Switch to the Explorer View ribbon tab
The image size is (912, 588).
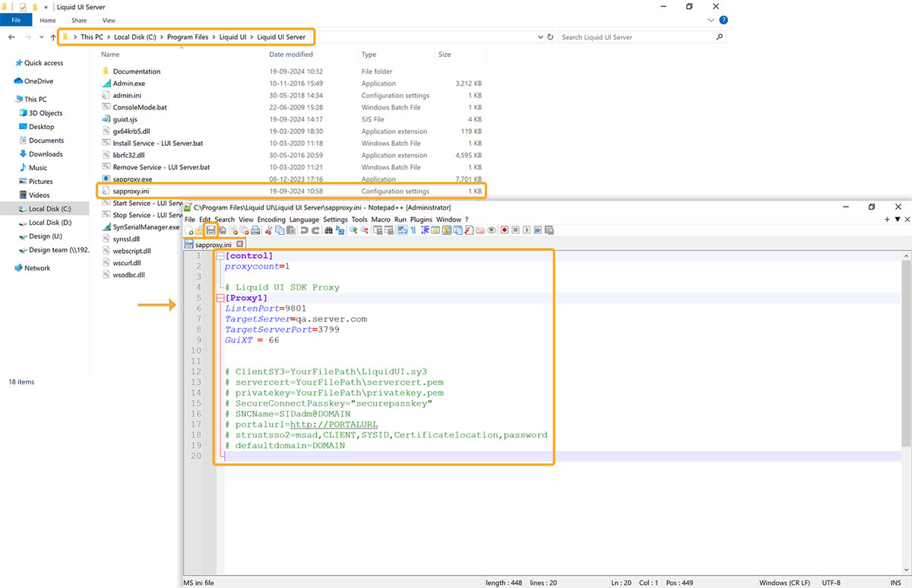coord(109,21)
